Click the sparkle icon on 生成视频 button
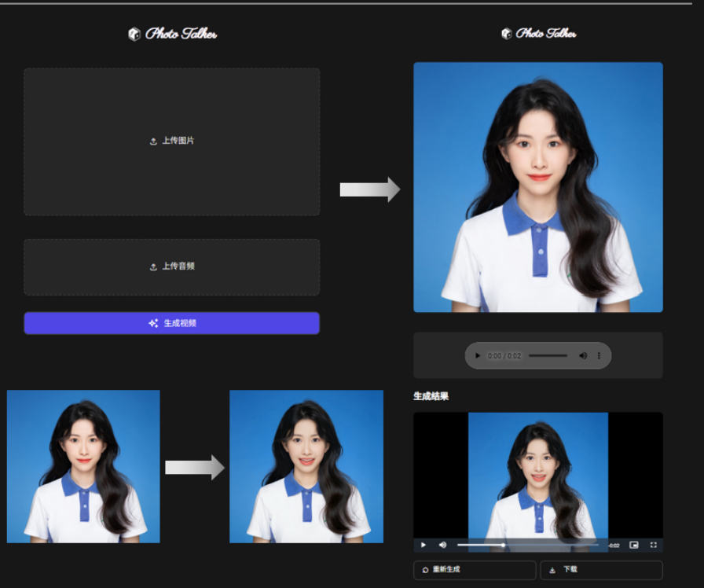This screenshot has height=588, width=704. coord(153,323)
